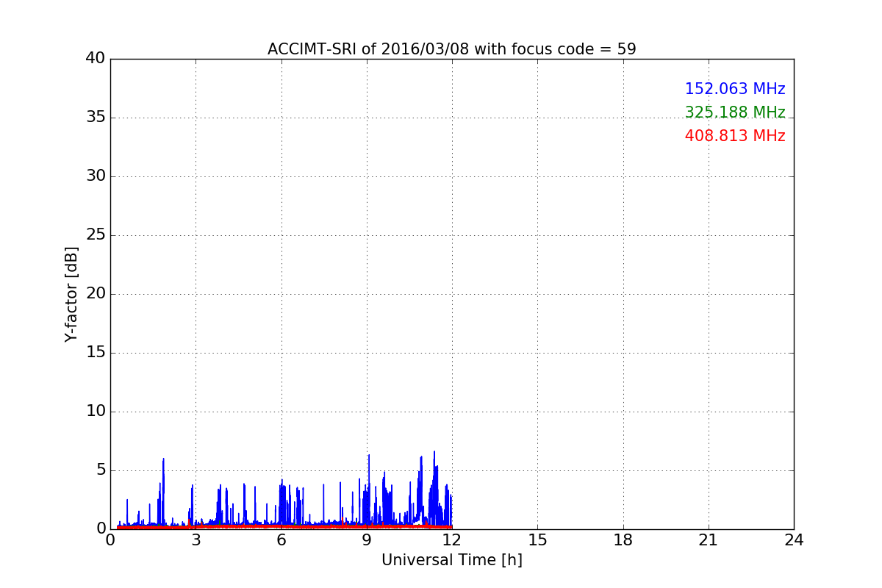The height and width of the screenshot is (588, 882).
Task: Click the x-axis tick label 12
Action: coord(452,540)
